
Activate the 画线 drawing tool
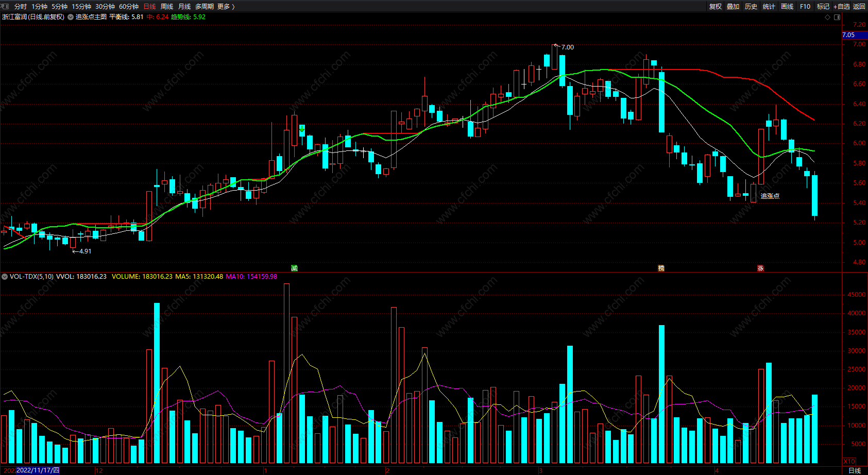(x=787, y=6)
